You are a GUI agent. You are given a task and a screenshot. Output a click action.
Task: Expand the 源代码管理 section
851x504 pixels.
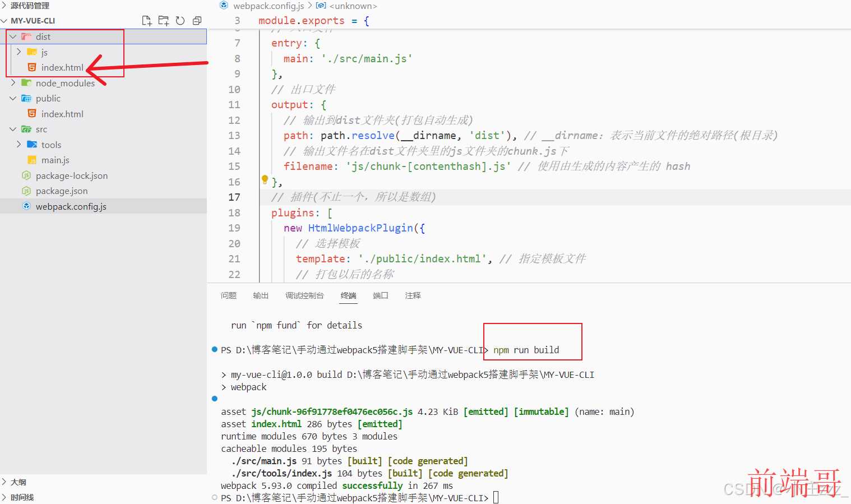click(4, 6)
